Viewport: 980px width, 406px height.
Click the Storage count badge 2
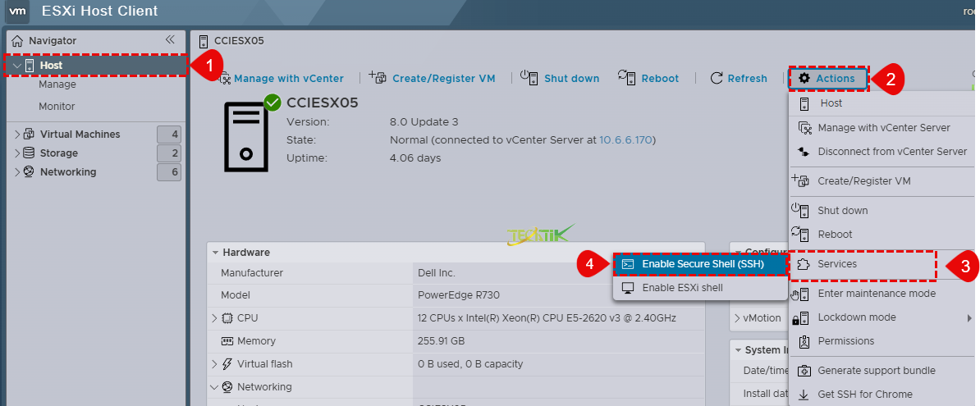tap(169, 153)
